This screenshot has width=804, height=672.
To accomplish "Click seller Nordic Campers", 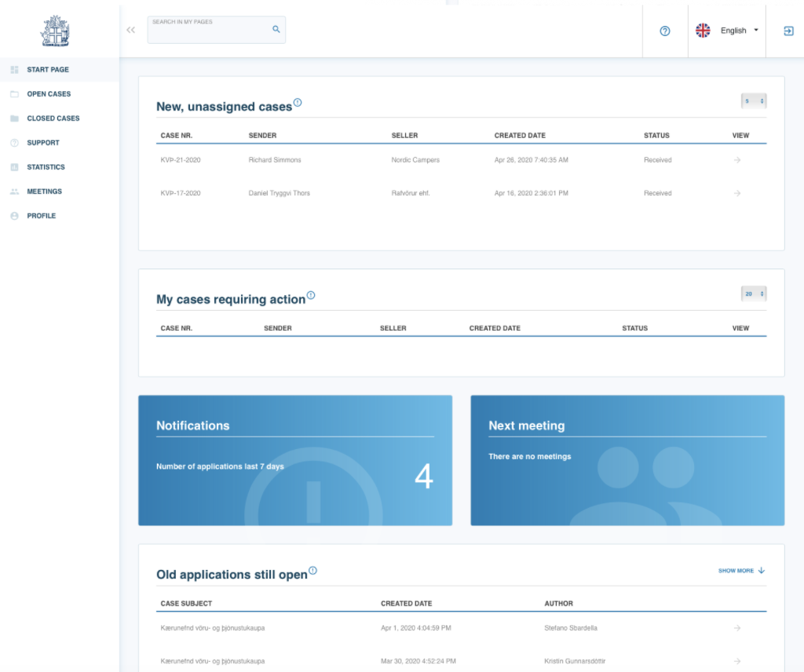I will pyautogui.click(x=415, y=160).
